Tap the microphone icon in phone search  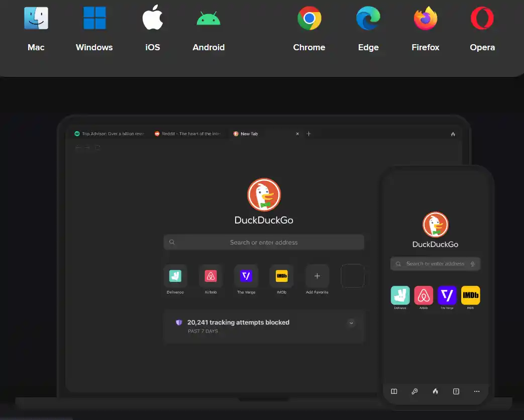pos(473,264)
